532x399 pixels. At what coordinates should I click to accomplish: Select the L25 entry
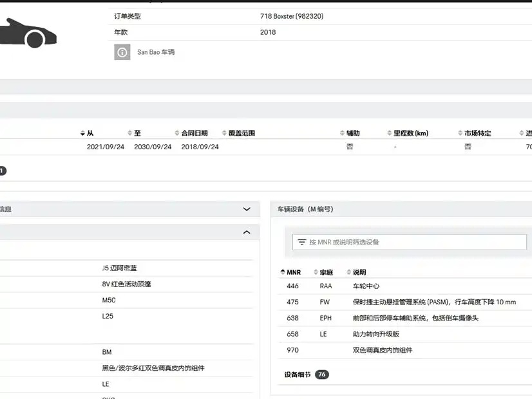tap(108, 316)
